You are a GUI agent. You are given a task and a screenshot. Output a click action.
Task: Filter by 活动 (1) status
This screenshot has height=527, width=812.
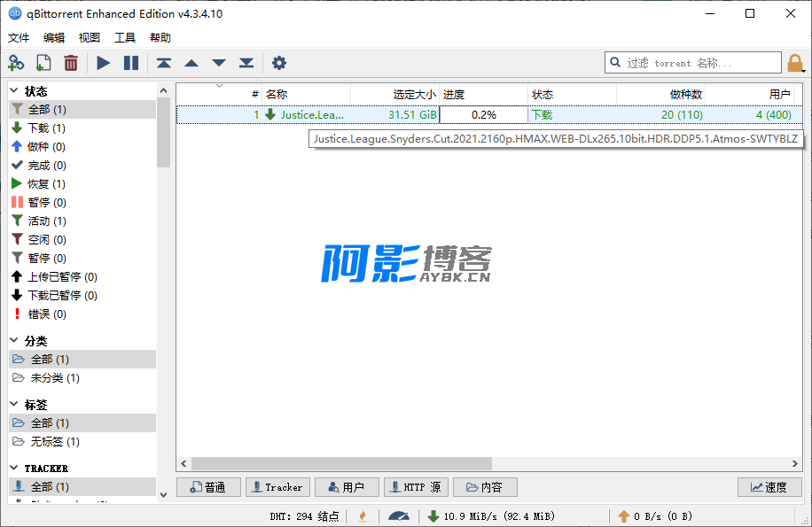(82, 221)
